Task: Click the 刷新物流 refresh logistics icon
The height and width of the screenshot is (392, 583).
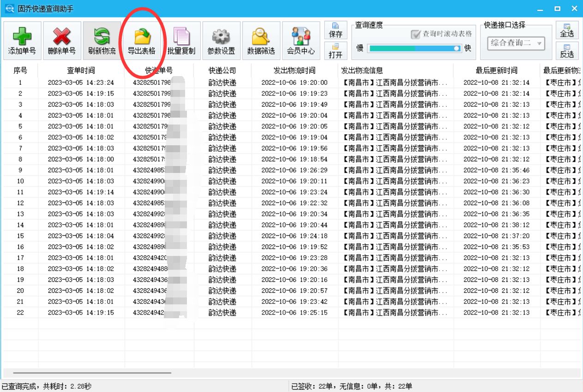Action: coord(102,40)
